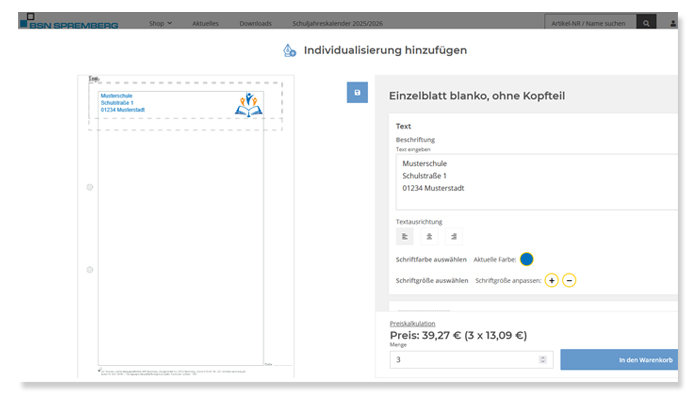Open the Shop dropdown menu

(160, 23)
